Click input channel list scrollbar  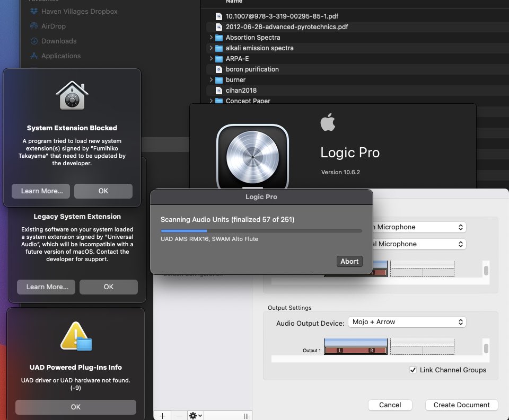[486, 271]
